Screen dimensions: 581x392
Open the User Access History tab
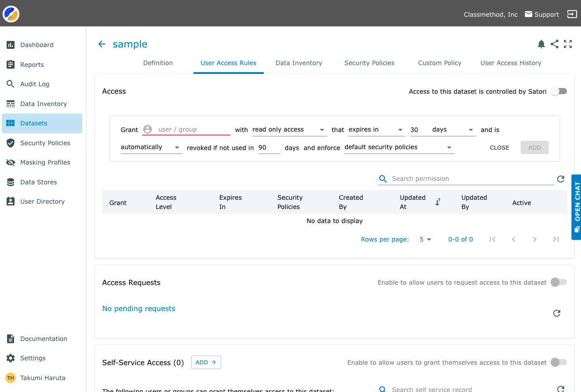click(x=511, y=63)
